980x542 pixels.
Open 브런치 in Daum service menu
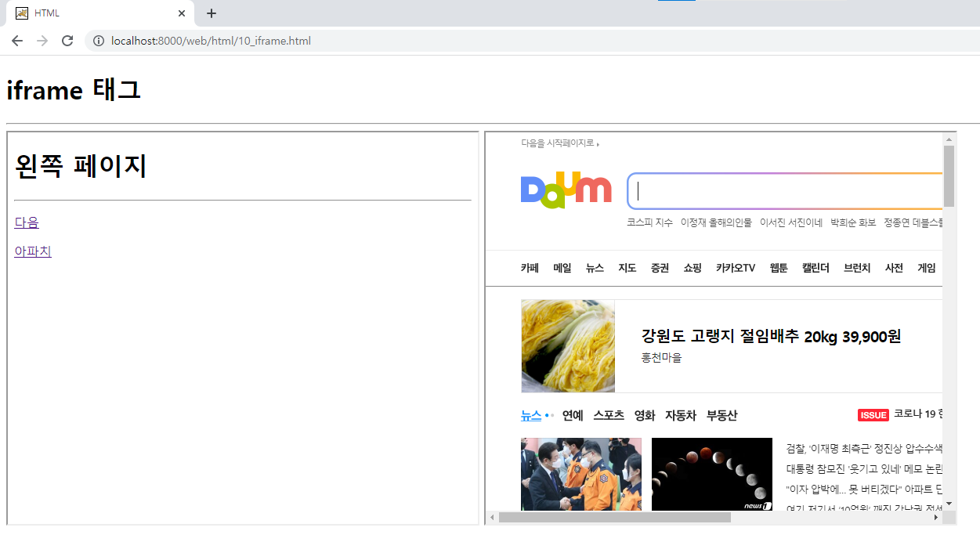pyautogui.click(x=857, y=268)
